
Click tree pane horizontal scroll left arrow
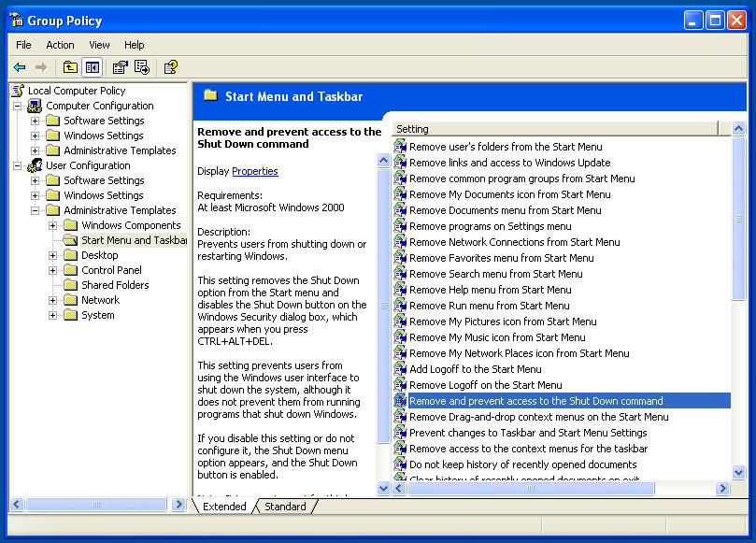17,505
